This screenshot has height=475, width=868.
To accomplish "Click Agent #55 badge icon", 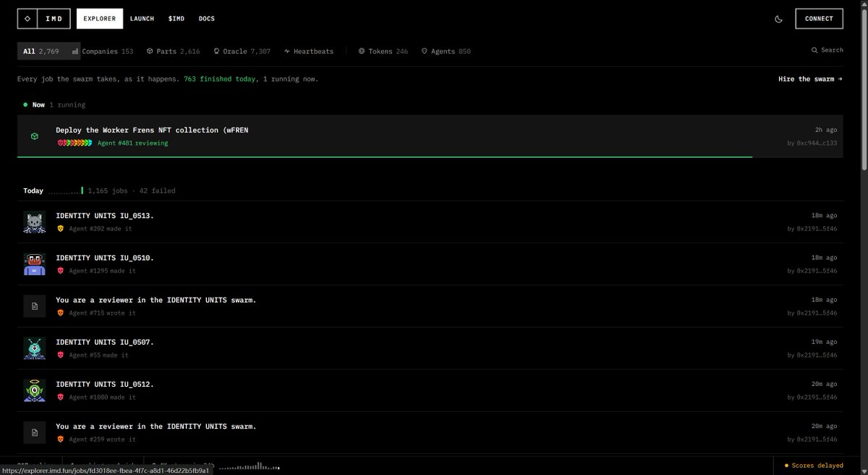I will click(61, 355).
